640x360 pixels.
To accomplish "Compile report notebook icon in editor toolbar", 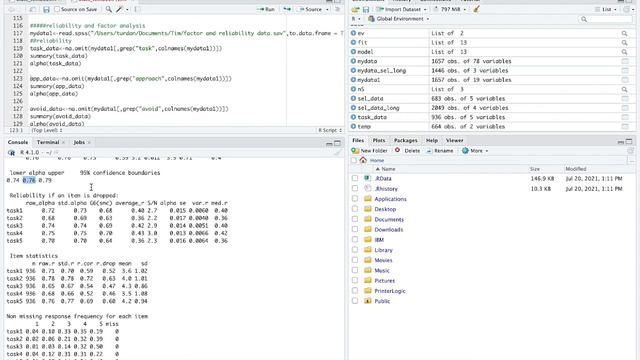I will 137,9.
